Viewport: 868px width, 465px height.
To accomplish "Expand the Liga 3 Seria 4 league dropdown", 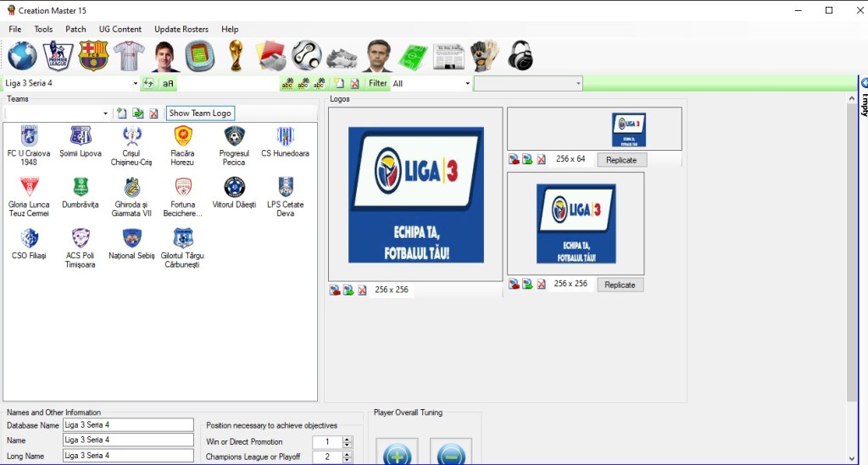I will [x=135, y=84].
